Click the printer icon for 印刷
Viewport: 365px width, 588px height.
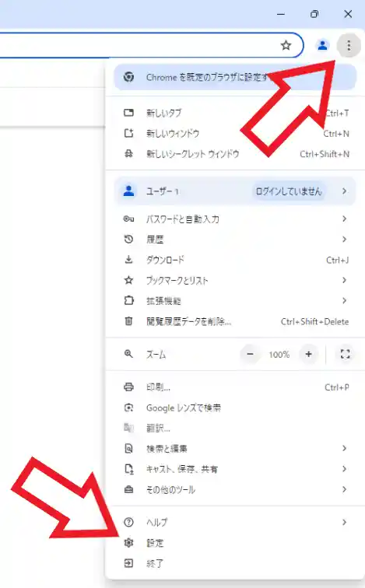point(128,387)
